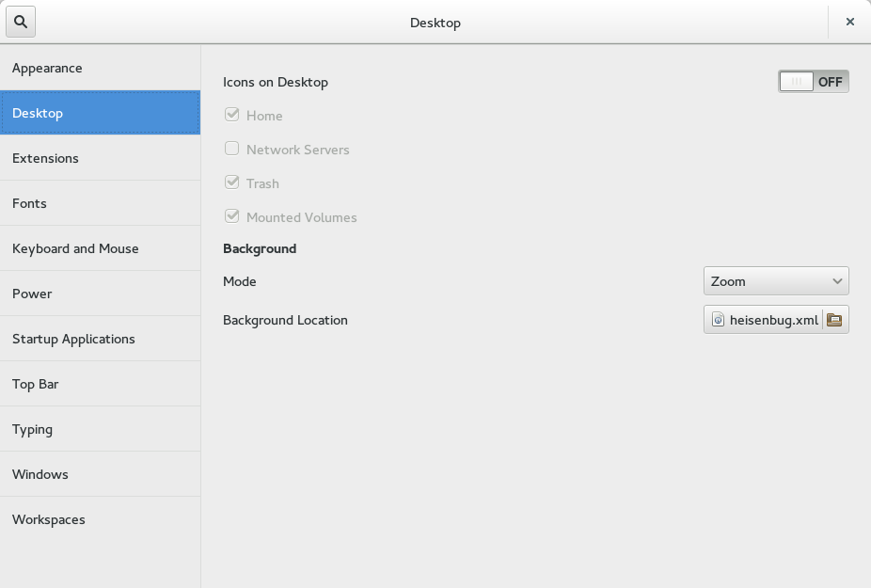Enable the Network Servers checkbox

(231, 149)
